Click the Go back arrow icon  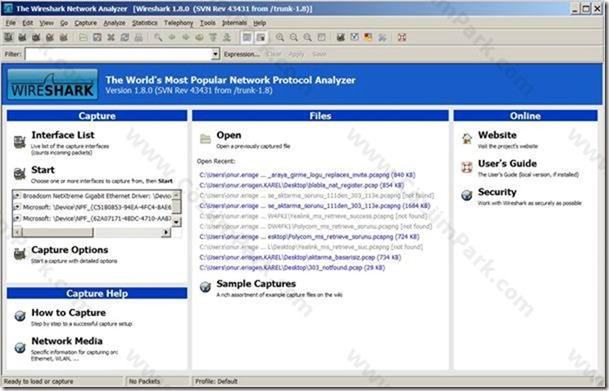[x=172, y=37]
